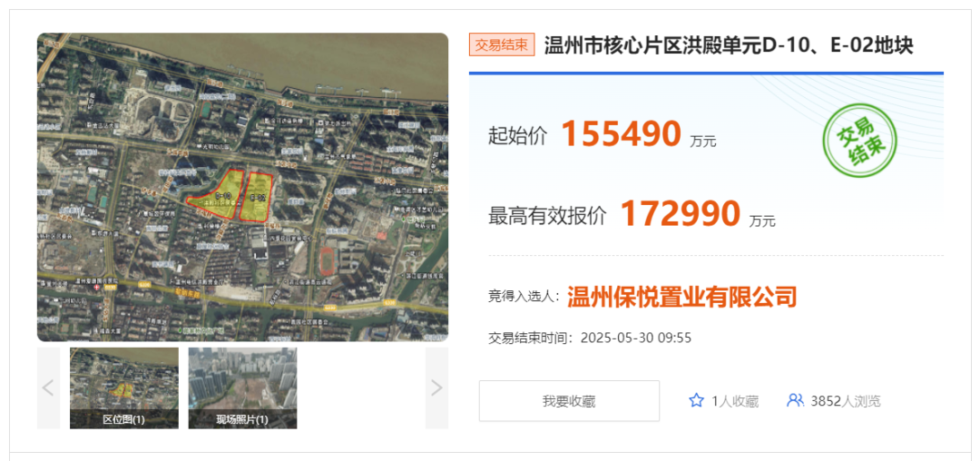The width and height of the screenshot is (980, 461).
Task: Open the 温州保悦置业有限公司 company link
Action: pos(681,297)
